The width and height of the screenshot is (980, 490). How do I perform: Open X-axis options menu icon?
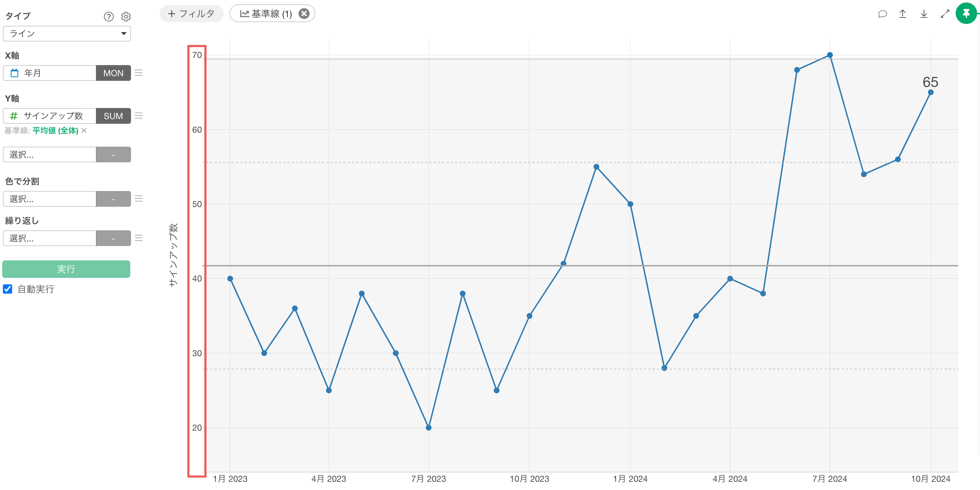tap(139, 73)
